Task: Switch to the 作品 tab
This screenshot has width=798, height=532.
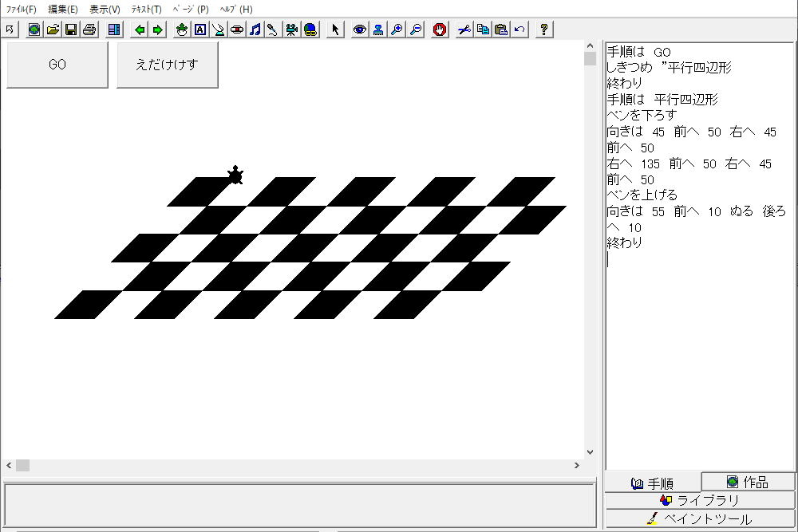Action: pos(748,482)
